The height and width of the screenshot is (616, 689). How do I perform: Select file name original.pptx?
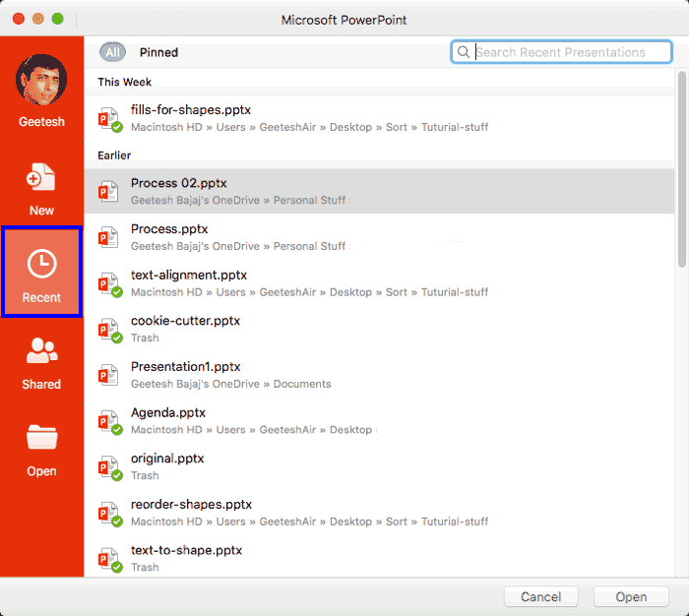[x=167, y=459]
